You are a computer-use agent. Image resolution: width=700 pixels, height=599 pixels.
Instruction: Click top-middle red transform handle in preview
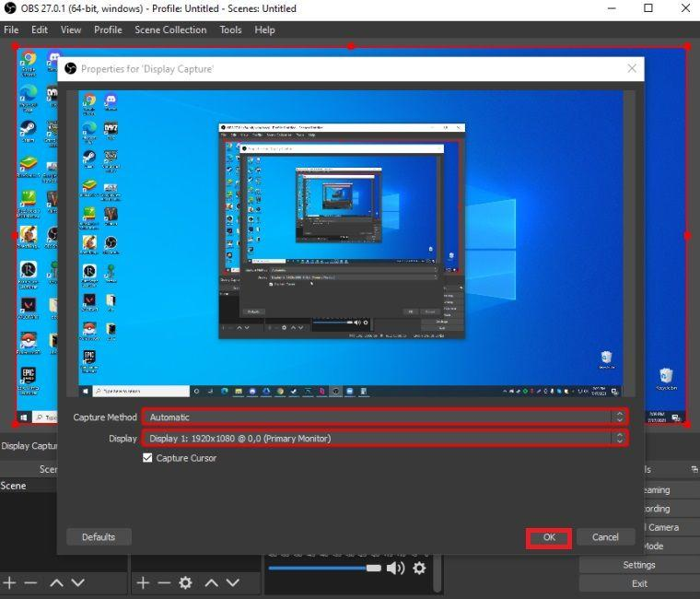(x=351, y=46)
